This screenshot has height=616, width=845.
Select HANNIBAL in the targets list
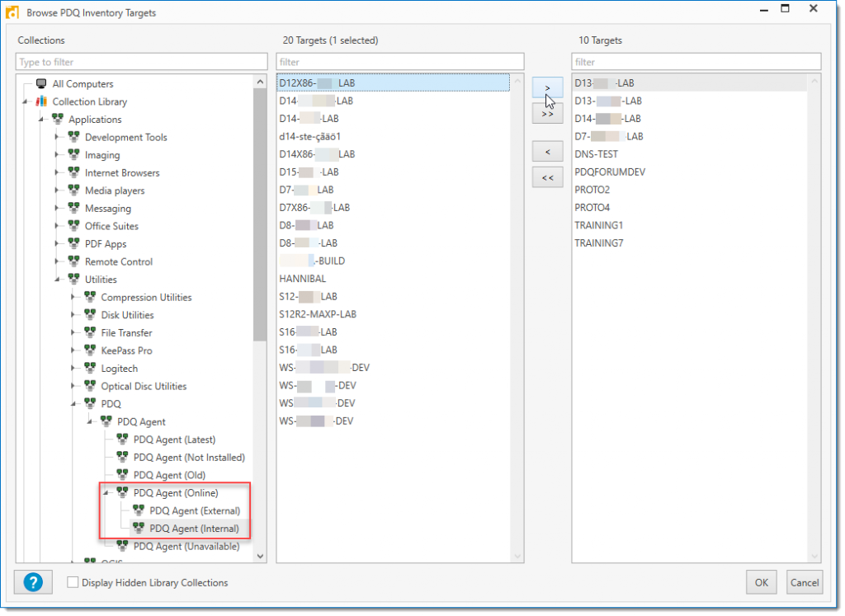(x=302, y=279)
